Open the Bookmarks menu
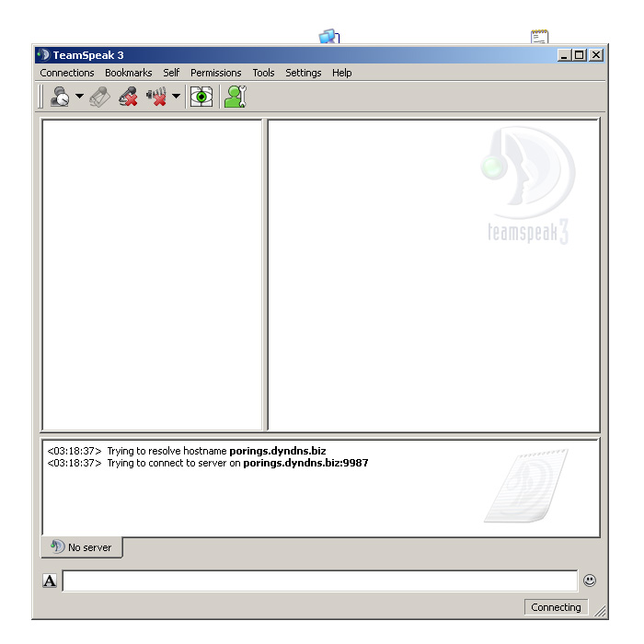This screenshot has width=644, height=644. pyautogui.click(x=129, y=73)
